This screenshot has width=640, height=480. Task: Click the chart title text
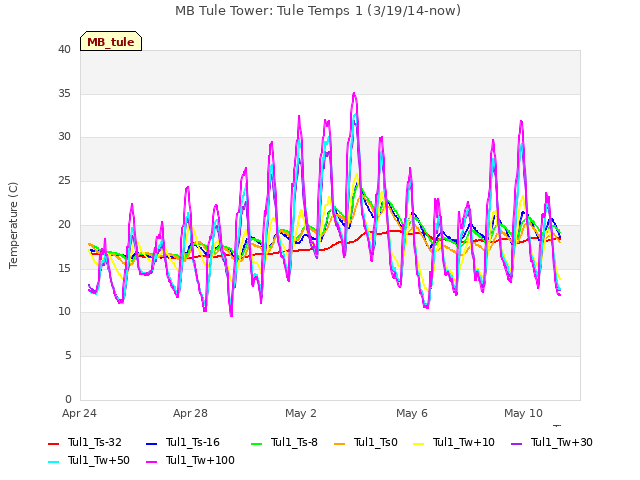coord(318,11)
